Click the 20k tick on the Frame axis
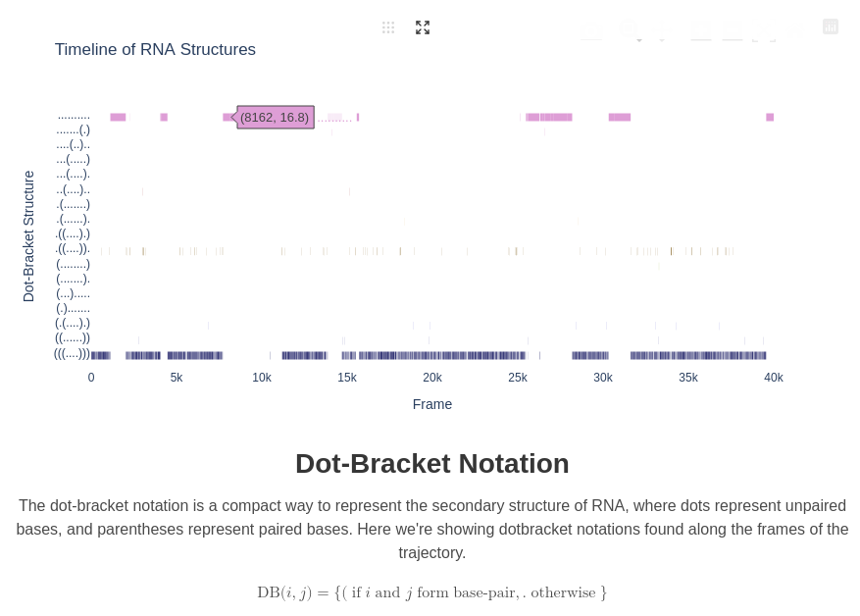 431,378
